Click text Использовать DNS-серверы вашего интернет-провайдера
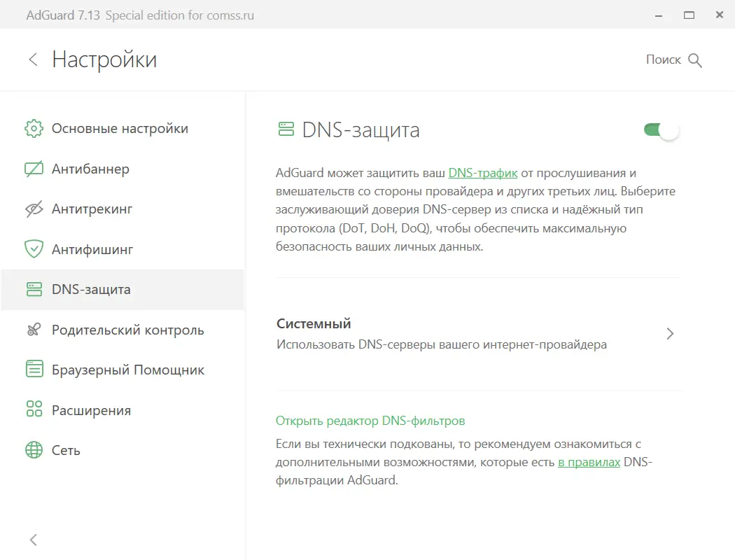Image resolution: width=735 pixels, height=560 pixels. pyautogui.click(x=442, y=344)
